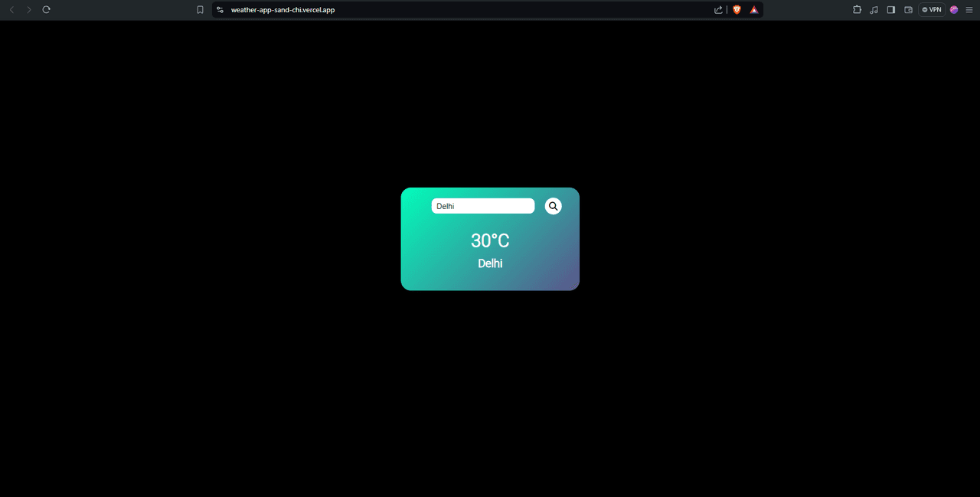Open the media control music note icon

[874, 10]
